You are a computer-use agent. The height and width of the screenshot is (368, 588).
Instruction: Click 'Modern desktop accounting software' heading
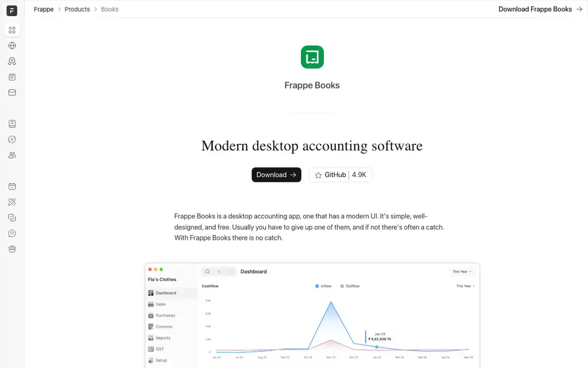312,145
